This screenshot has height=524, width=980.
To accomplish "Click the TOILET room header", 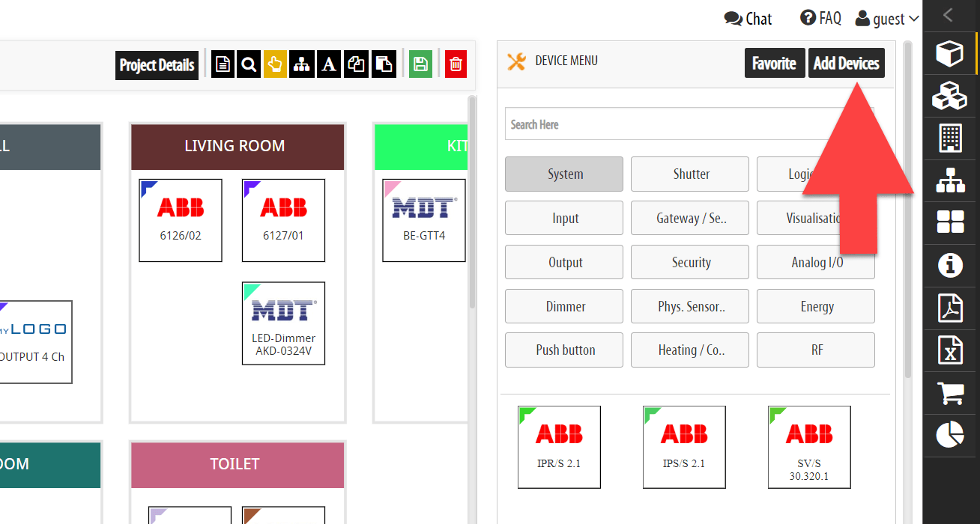I will (238, 465).
